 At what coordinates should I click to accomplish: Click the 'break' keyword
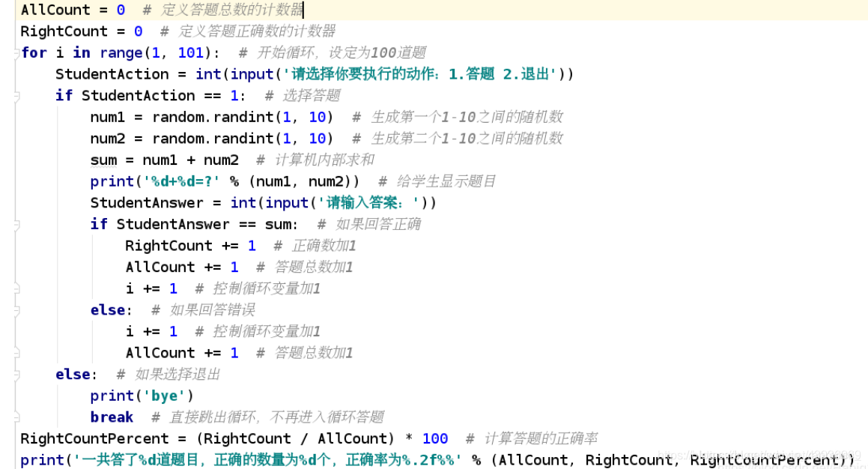point(112,417)
